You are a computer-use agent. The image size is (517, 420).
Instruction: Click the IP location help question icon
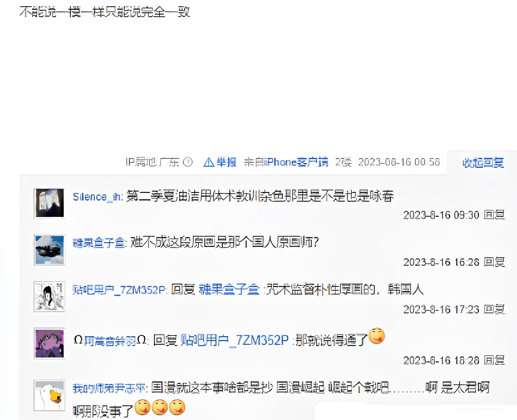coord(188,162)
